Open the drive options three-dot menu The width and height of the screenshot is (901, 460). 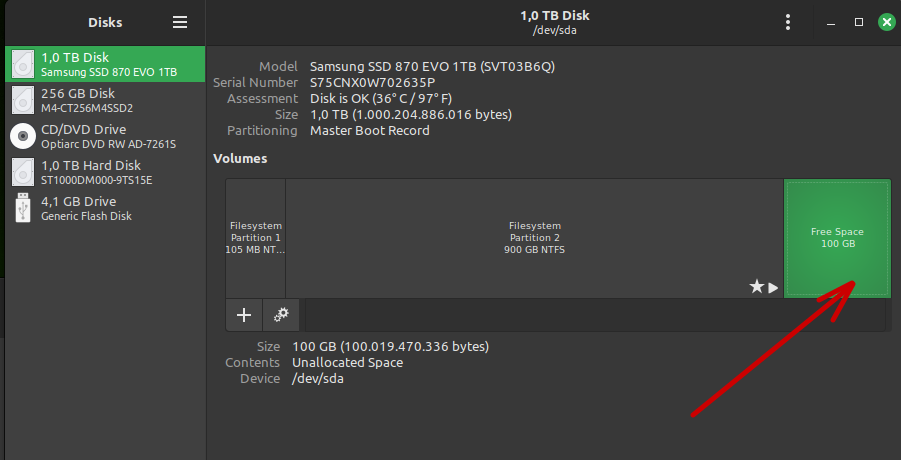click(788, 22)
